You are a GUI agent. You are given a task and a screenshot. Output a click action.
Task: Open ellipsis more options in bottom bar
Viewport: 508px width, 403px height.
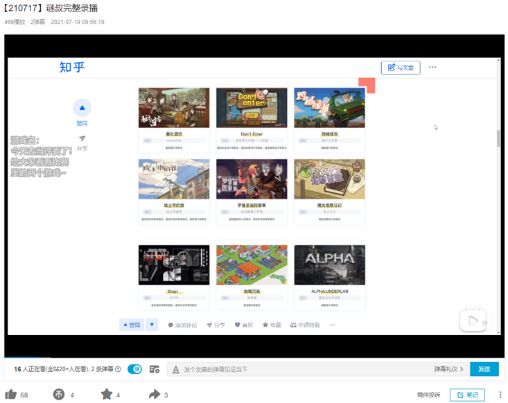coord(332,325)
